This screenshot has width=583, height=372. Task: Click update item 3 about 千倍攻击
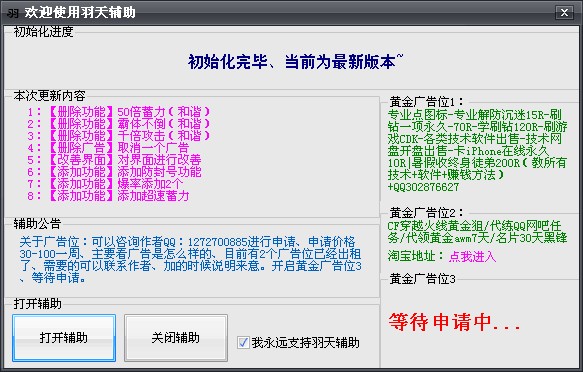pyautogui.click(x=119, y=136)
